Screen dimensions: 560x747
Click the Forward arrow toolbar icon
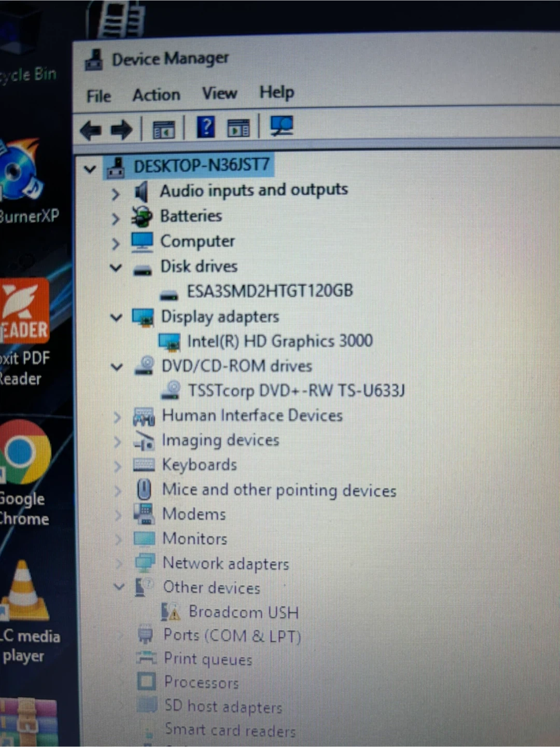(x=122, y=130)
